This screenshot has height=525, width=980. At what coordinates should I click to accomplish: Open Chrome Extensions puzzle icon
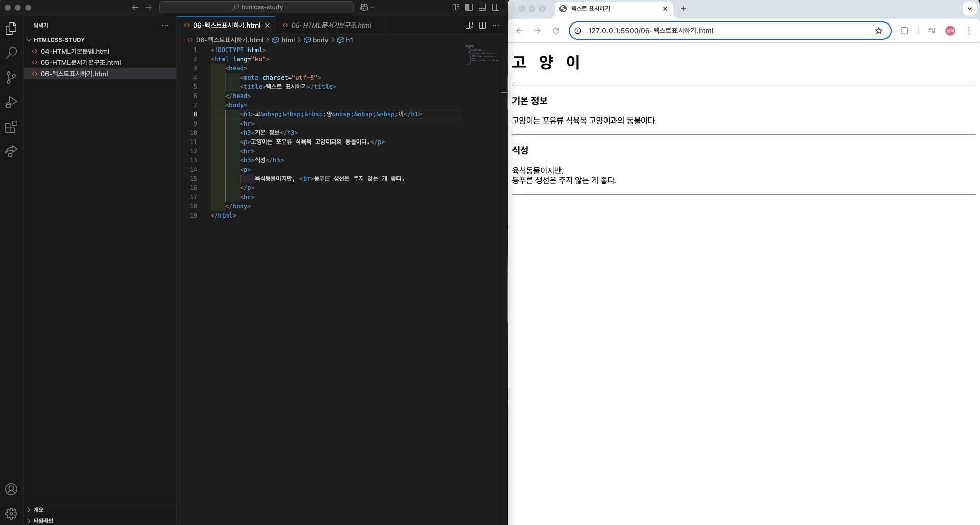click(x=904, y=31)
